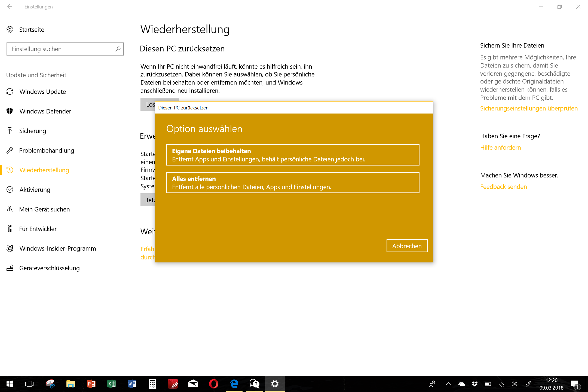This screenshot has width=588, height=392.
Task: Click the Startseite gear icon
Action: [10, 29]
